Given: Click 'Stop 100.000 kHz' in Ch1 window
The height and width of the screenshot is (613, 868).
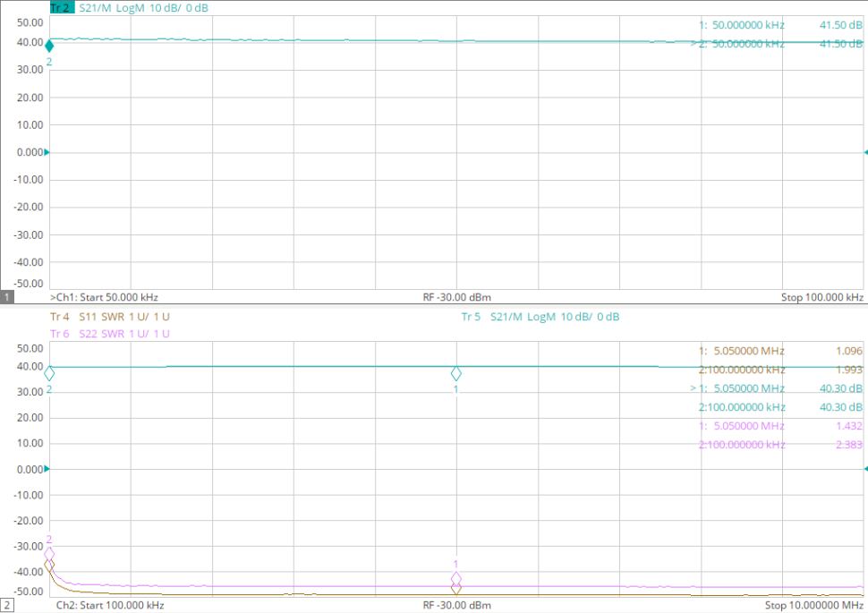Looking at the screenshot, I should (822, 297).
